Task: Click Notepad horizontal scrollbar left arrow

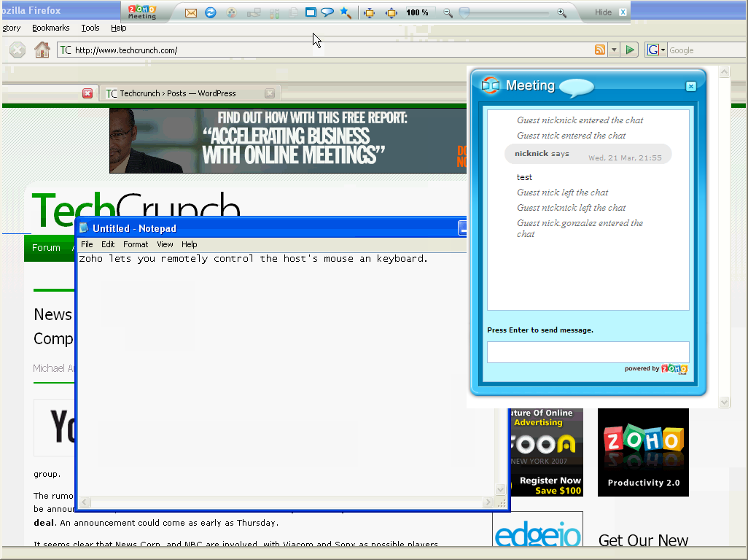Action: pyautogui.click(x=85, y=502)
